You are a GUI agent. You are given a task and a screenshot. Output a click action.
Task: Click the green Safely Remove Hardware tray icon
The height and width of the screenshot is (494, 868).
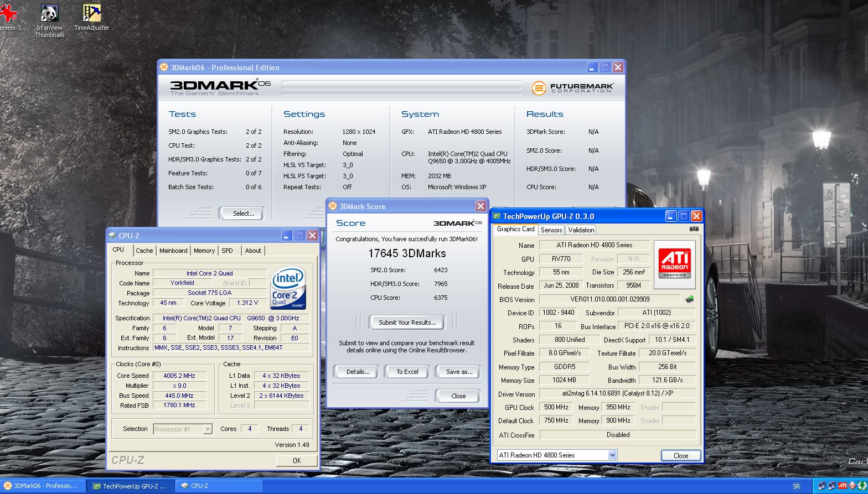(861, 486)
